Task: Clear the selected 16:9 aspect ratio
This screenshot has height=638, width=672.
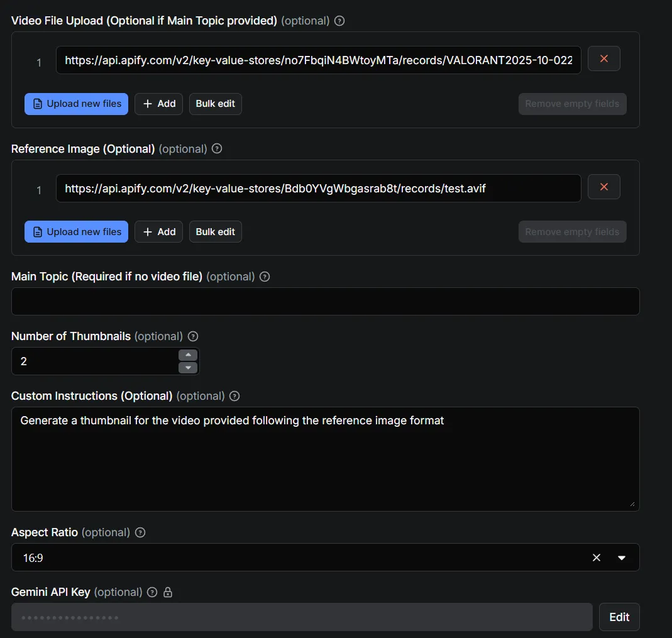Action: [x=596, y=558]
